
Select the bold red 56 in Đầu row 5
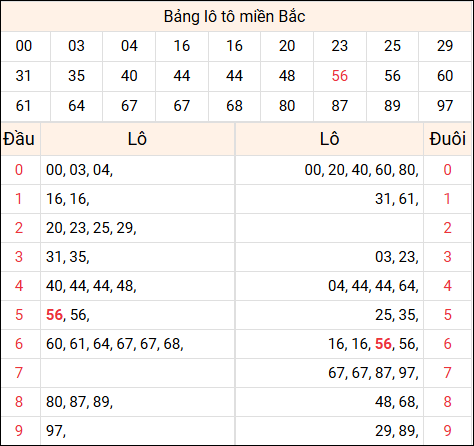54,315
